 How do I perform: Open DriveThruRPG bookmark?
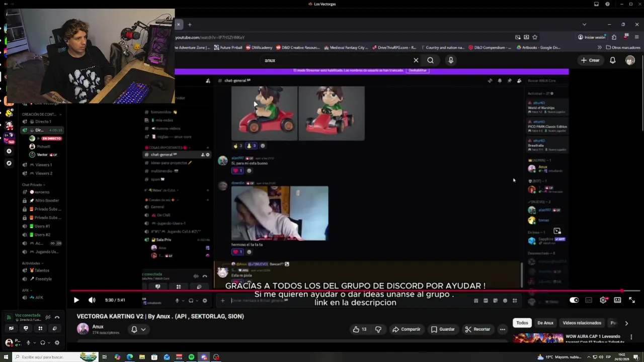click(394, 47)
